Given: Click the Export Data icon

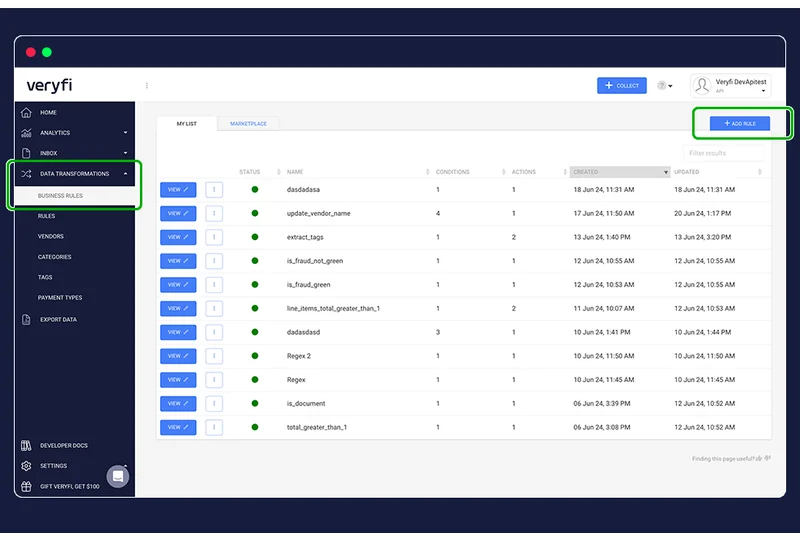Looking at the screenshot, I should [26, 320].
